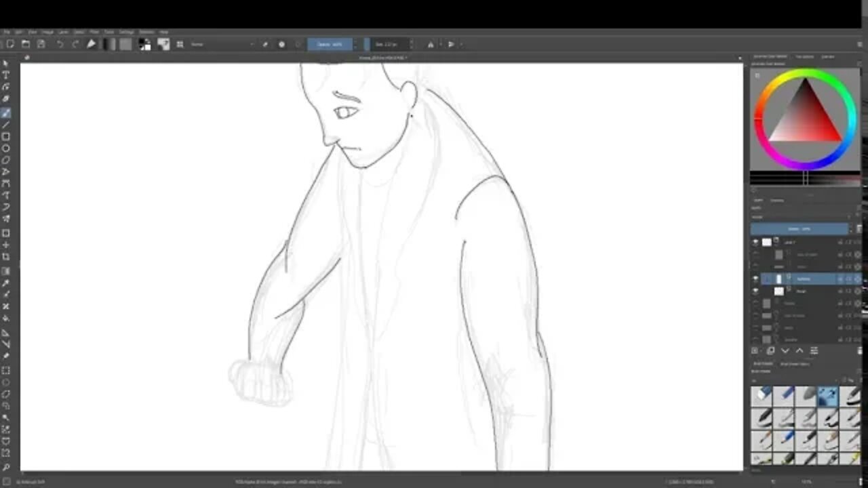Select the Calligraphy tool
Screen dimensions: 868x488
tap(6, 99)
